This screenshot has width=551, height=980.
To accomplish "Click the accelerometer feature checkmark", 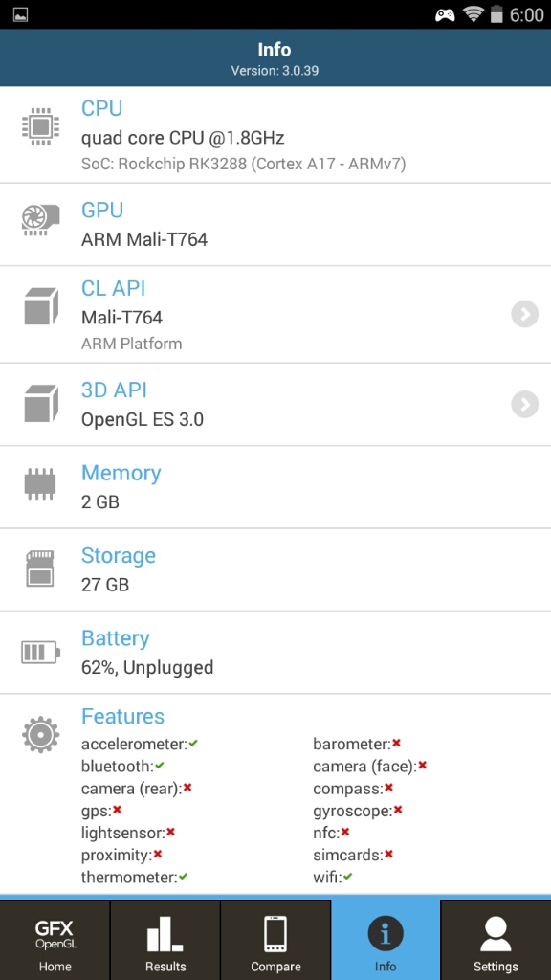I will coord(193,743).
